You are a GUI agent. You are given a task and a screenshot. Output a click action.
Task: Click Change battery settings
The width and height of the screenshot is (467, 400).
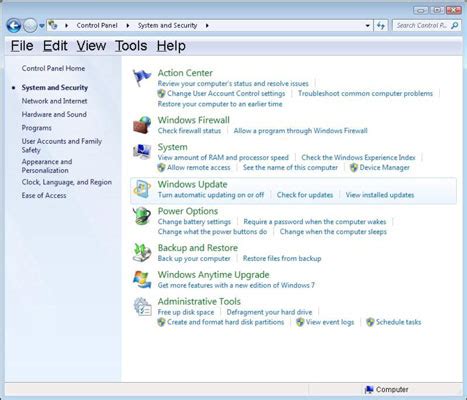click(194, 222)
